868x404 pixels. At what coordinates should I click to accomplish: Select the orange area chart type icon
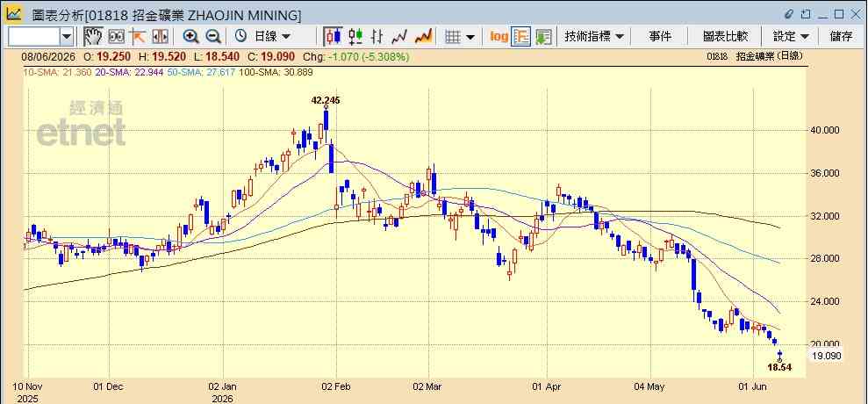tap(424, 37)
